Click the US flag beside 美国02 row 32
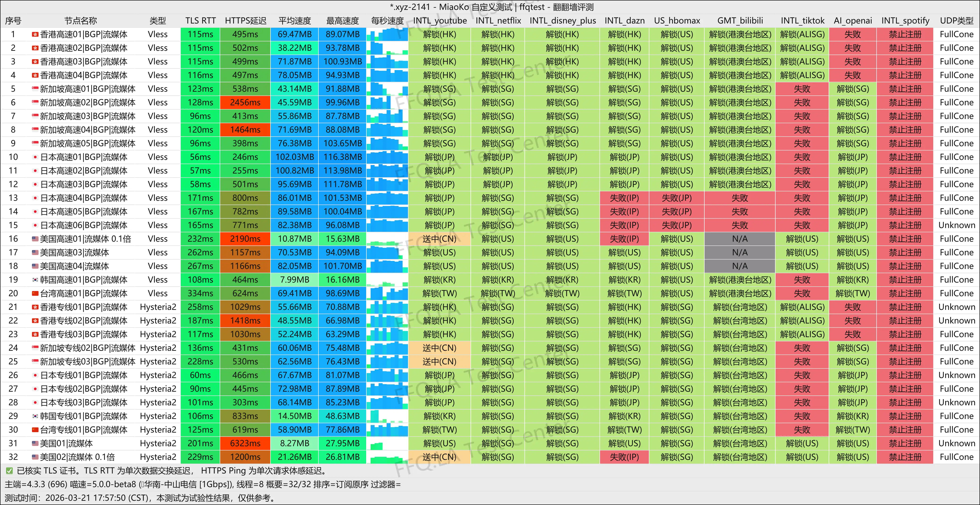The image size is (980, 505). (35, 457)
